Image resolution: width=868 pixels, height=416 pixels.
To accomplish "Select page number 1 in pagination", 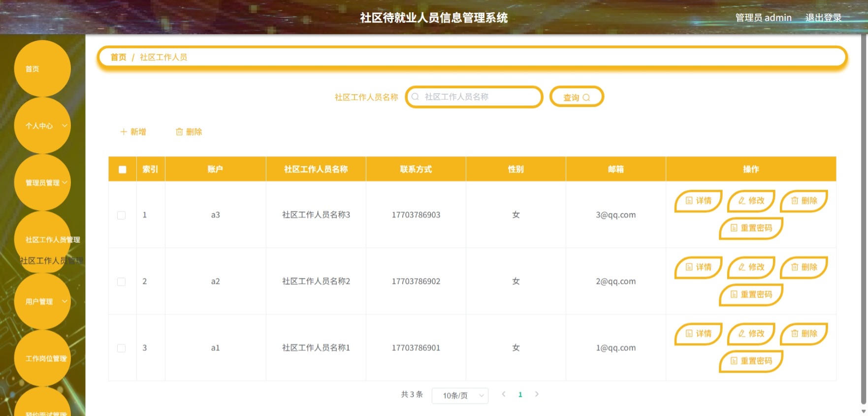I will pyautogui.click(x=520, y=394).
